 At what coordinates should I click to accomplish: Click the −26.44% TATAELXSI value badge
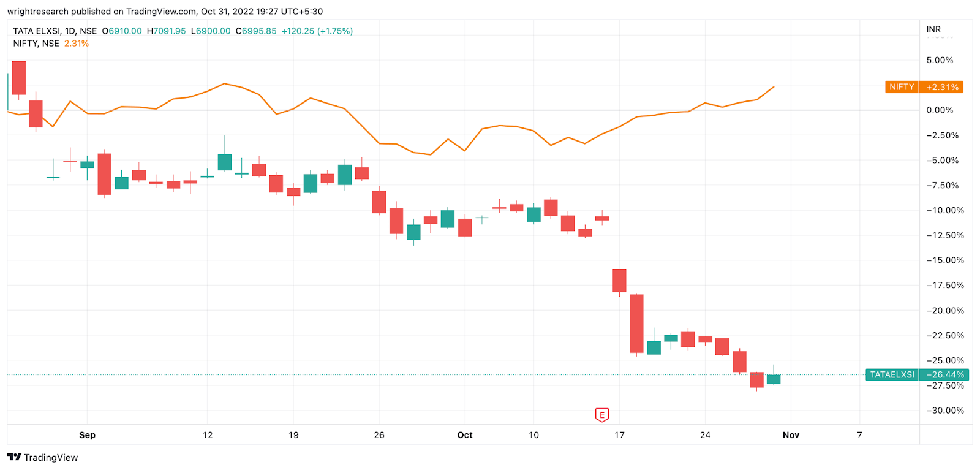tap(944, 374)
